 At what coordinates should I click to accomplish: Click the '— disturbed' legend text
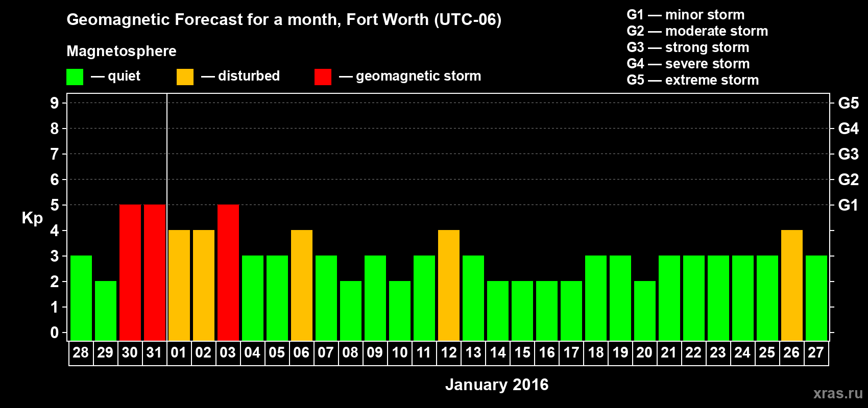coord(240,76)
